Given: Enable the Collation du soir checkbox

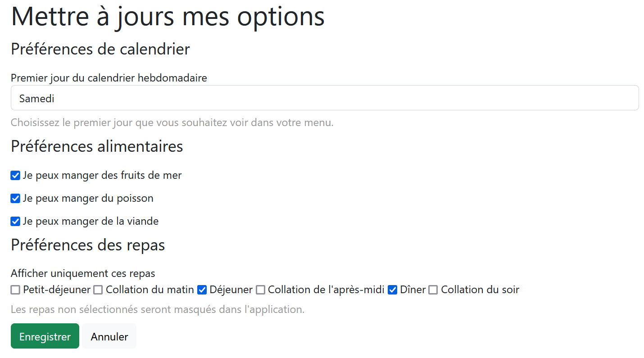Looking at the screenshot, I should 433,290.
